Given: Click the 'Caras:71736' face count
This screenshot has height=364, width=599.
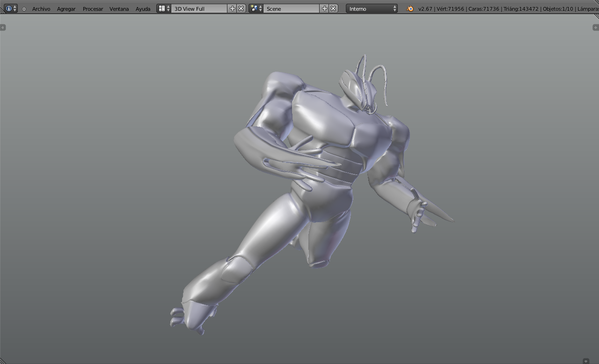Looking at the screenshot, I should 484,9.
